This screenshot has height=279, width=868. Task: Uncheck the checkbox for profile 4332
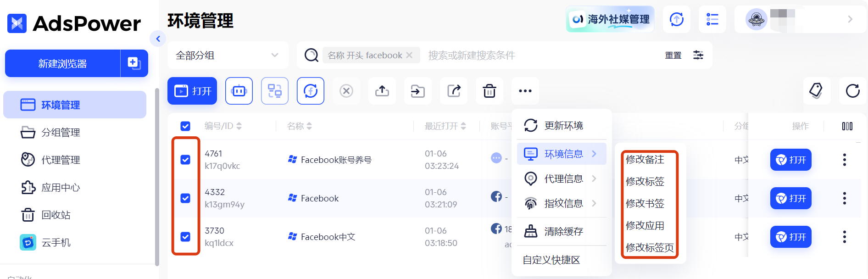pyautogui.click(x=185, y=198)
